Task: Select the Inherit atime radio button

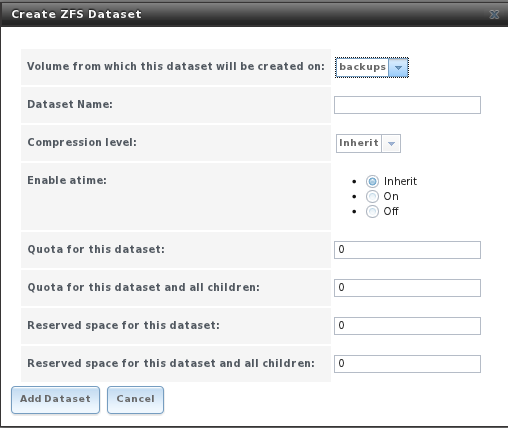Action: click(372, 181)
